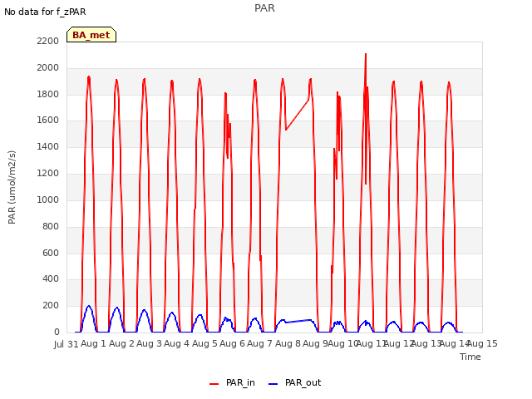The height and width of the screenshot is (399, 532).
Task: Click the straight PAR_in gap-fill segment near 1600
Action: click(x=298, y=115)
